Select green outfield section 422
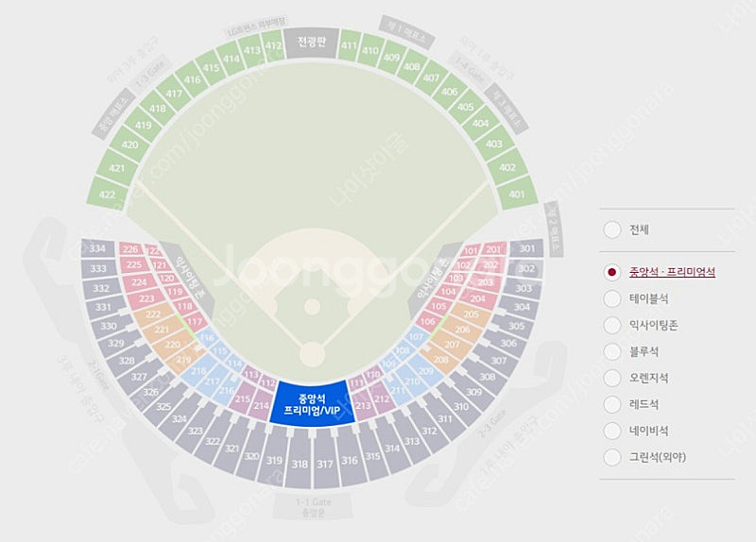The height and width of the screenshot is (542, 756). tap(107, 194)
